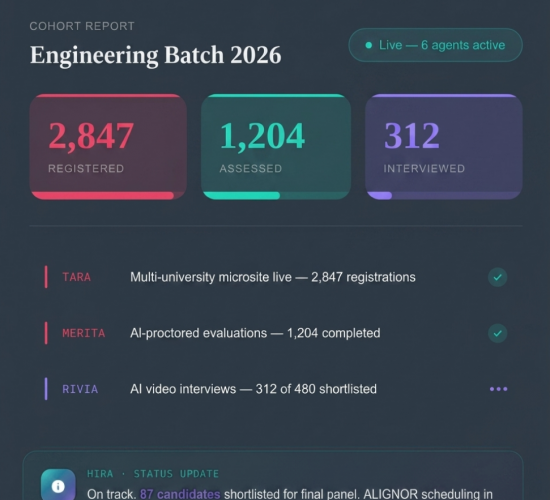Click the green checkmark on the TARA row

(x=497, y=277)
